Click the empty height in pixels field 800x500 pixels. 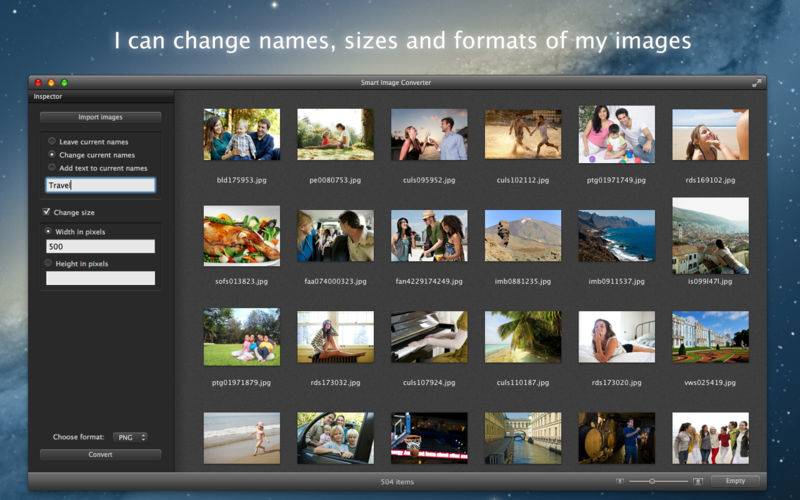click(101, 278)
